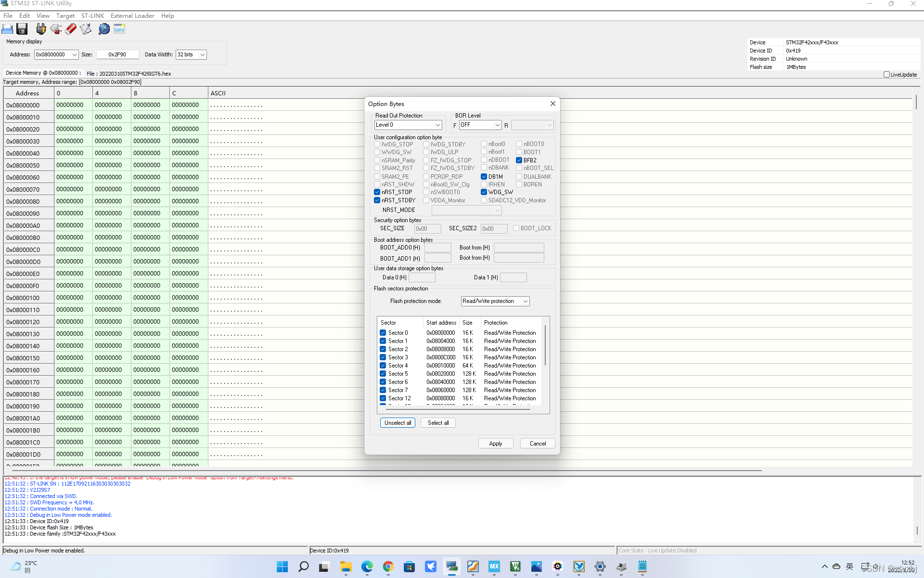Click the Option Bytes globe wrench icon

[103, 29]
